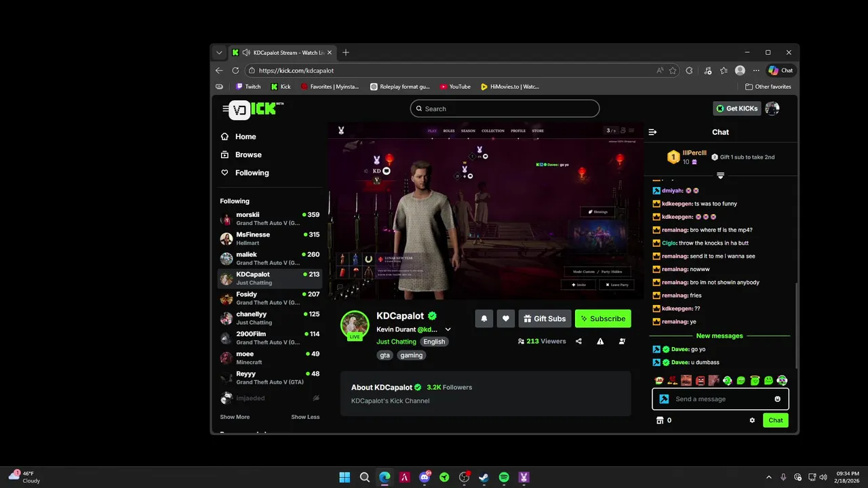Insert the first quick emote in chat
This screenshot has width=868, height=488.
pyautogui.click(x=659, y=380)
